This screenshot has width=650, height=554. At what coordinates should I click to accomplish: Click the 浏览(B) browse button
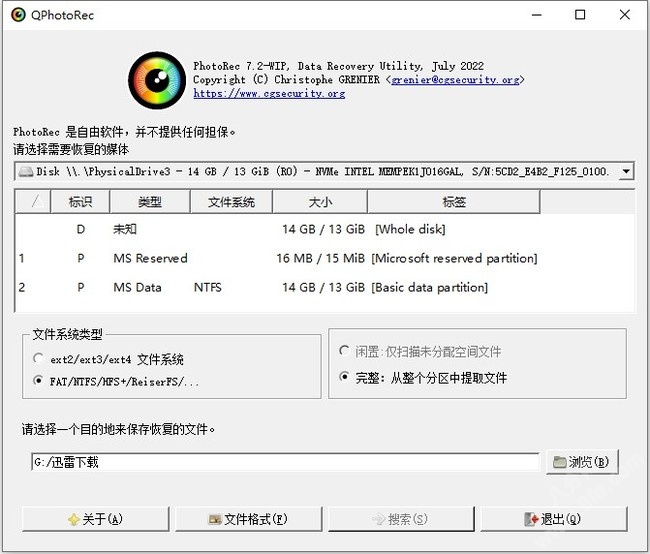[582, 462]
